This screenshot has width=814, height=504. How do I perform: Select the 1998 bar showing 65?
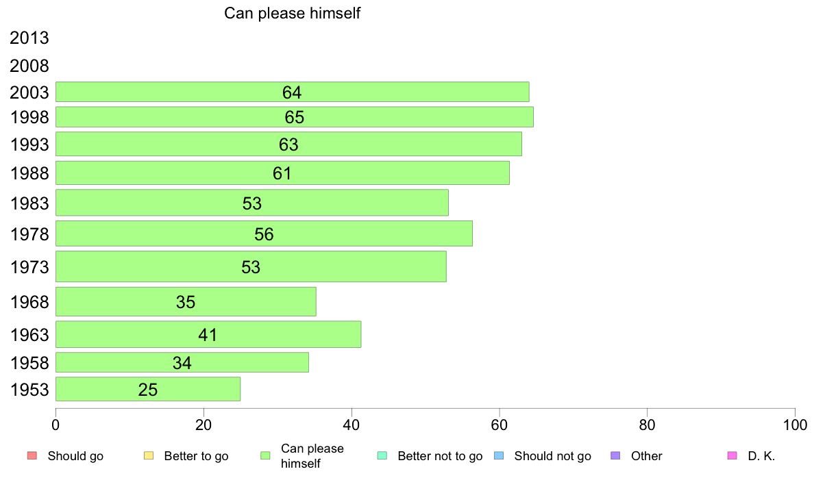(295, 117)
